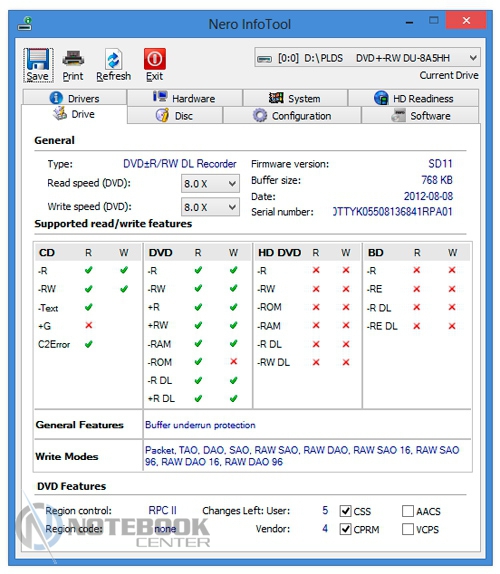Image resolution: width=500 pixels, height=574 pixels.
Task: Click the Software tab's box icon
Action: coord(398,115)
